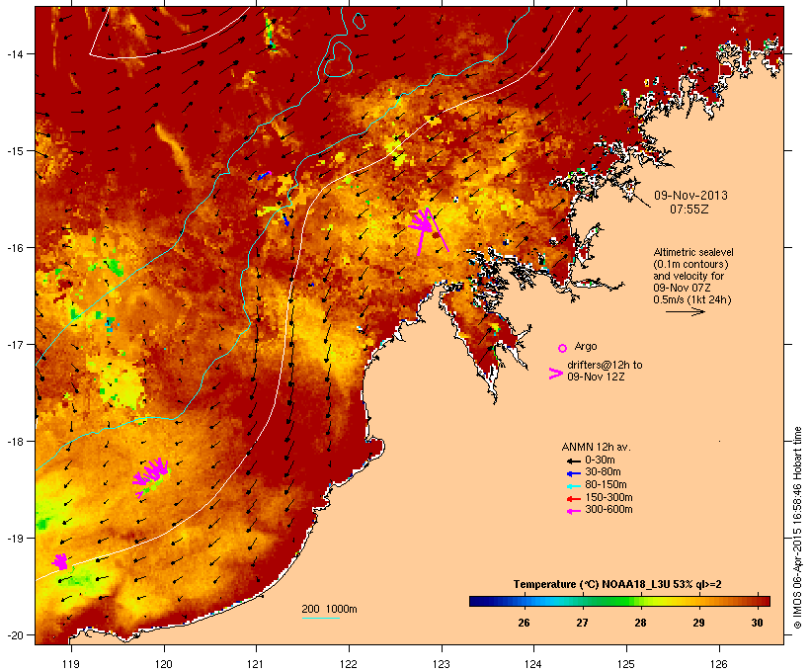Click the '07:55Z' time text

[x=689, y=210]
